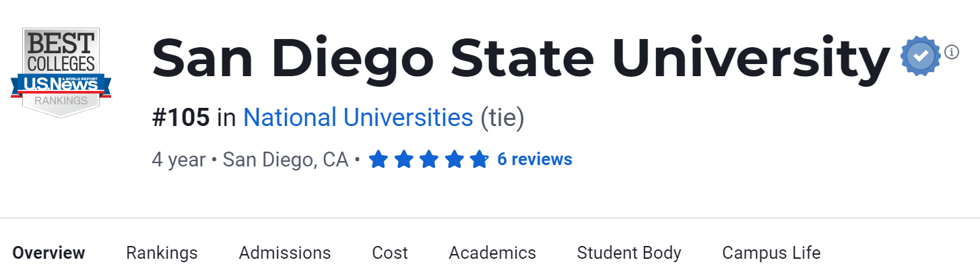
Task: View the 6 reviews link
Action: pos(534,160)
